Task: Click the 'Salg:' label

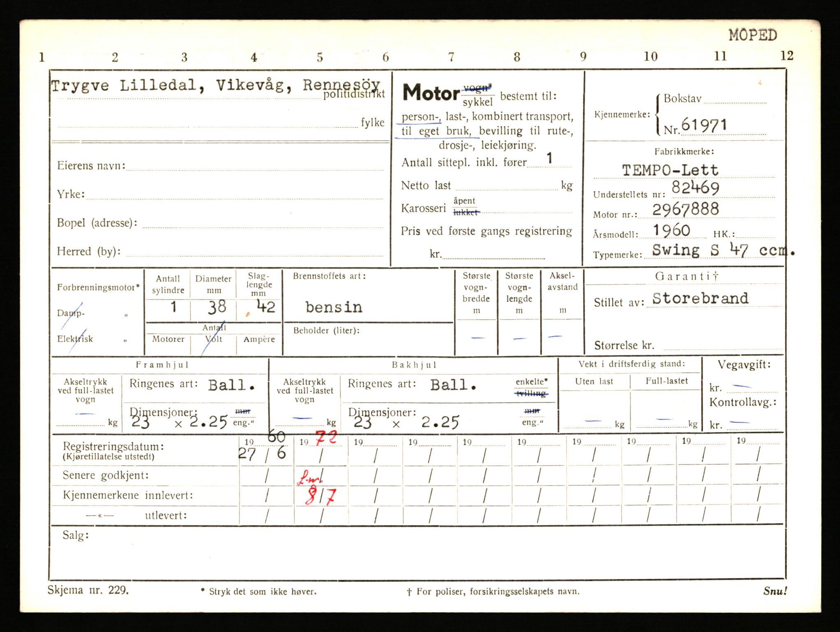Action: click(76, 535)
